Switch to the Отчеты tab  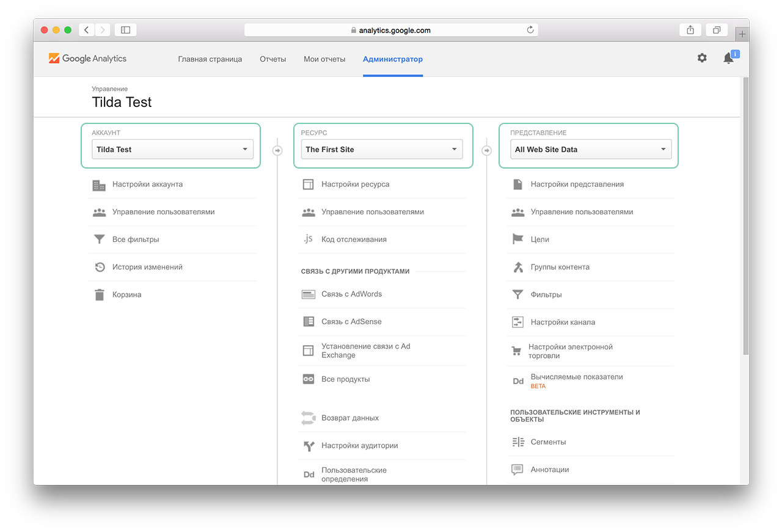click(x=272, y=59)
